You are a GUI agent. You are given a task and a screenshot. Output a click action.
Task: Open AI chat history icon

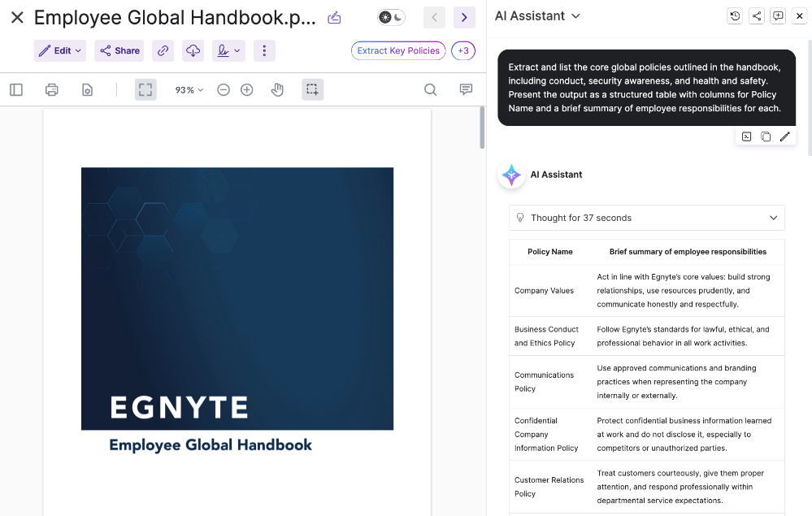(x=735, y=16)
